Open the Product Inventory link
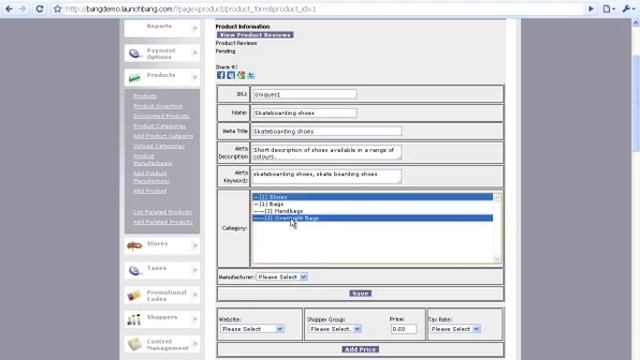Image resolution: width=640 pixels, height=360 pixels. click(x=158, y=106)
